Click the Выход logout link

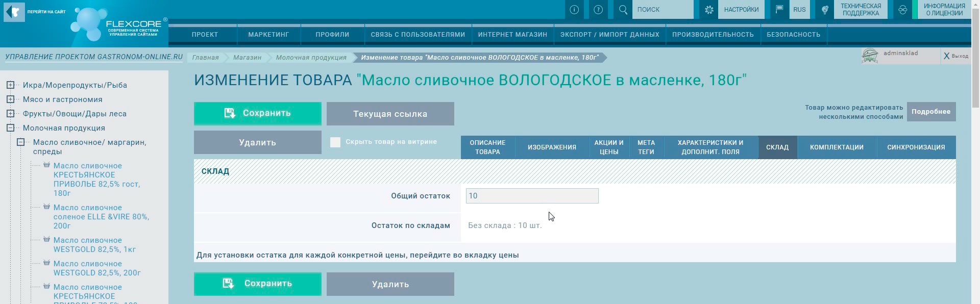(x=960, y=56)
